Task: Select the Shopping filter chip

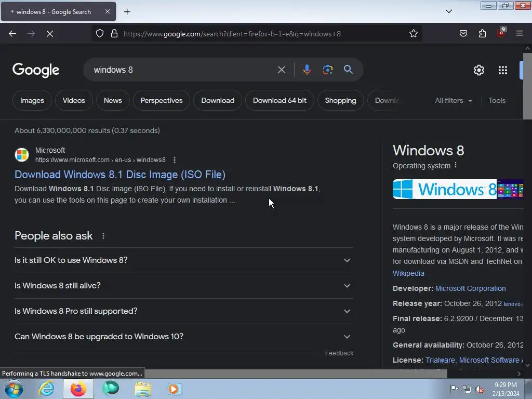Action: pos(341,100)
